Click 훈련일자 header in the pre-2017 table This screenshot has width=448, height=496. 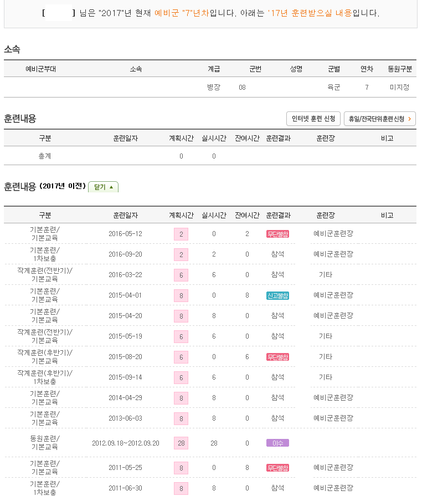tap(125, 215)
